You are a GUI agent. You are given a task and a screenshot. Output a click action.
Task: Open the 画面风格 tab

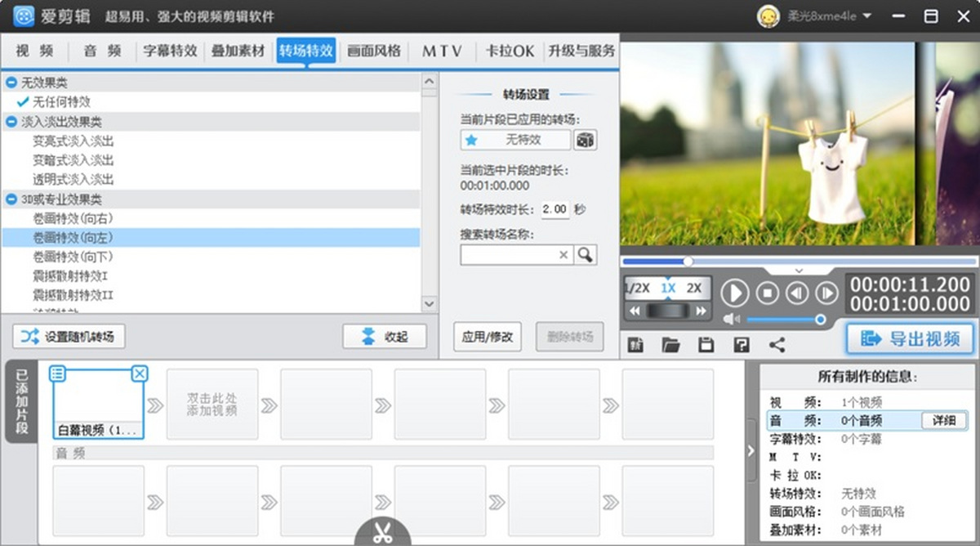(374, 51)
